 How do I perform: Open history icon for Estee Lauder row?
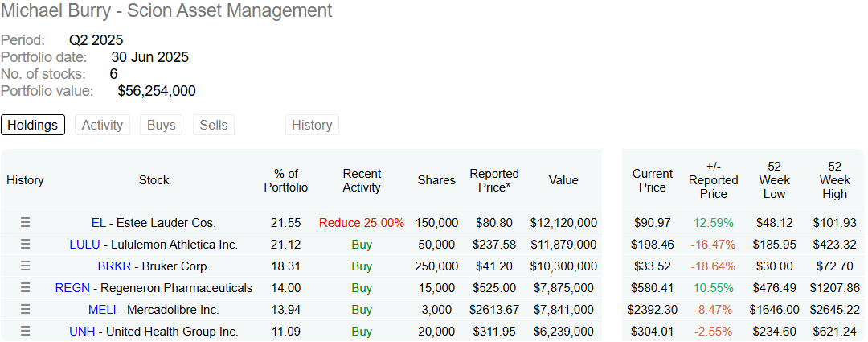25,222
